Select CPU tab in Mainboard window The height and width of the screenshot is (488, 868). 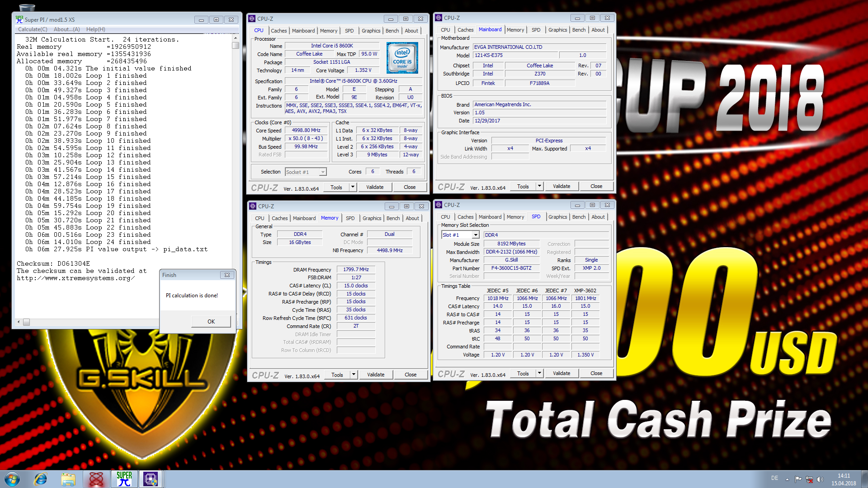pos(445,30)
